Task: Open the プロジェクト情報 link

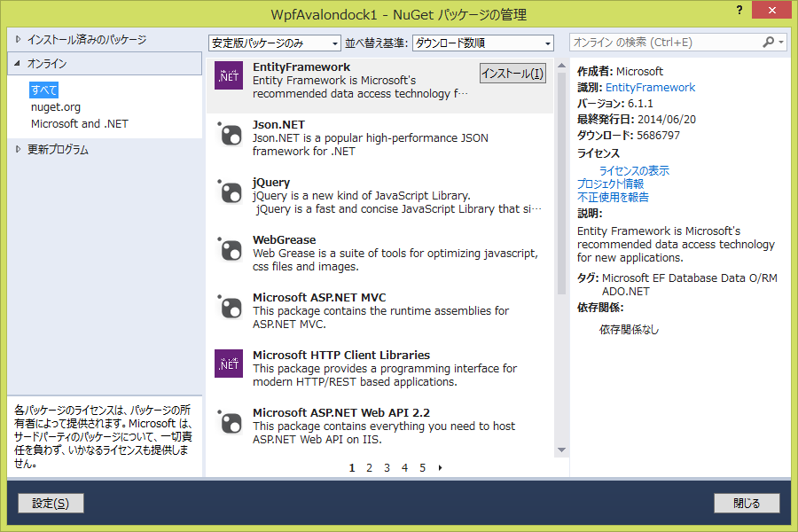Action: coord(610,184)
